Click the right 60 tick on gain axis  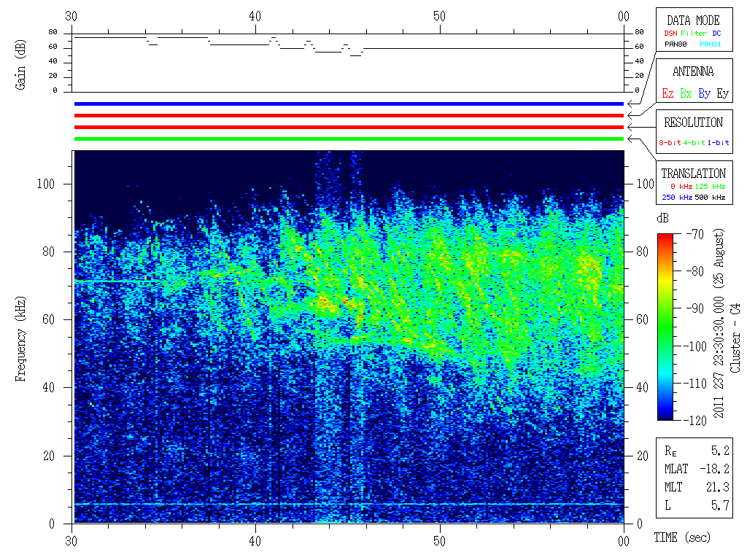639,47
